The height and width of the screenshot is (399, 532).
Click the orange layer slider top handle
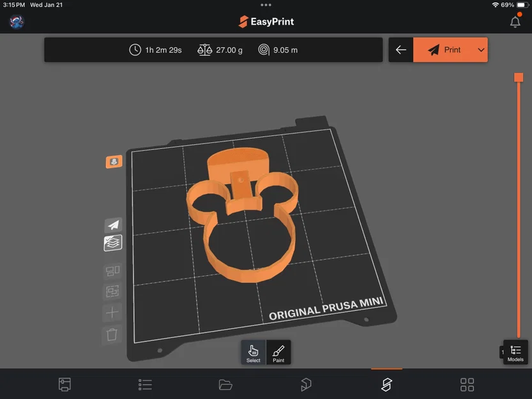tap(519, 77)
